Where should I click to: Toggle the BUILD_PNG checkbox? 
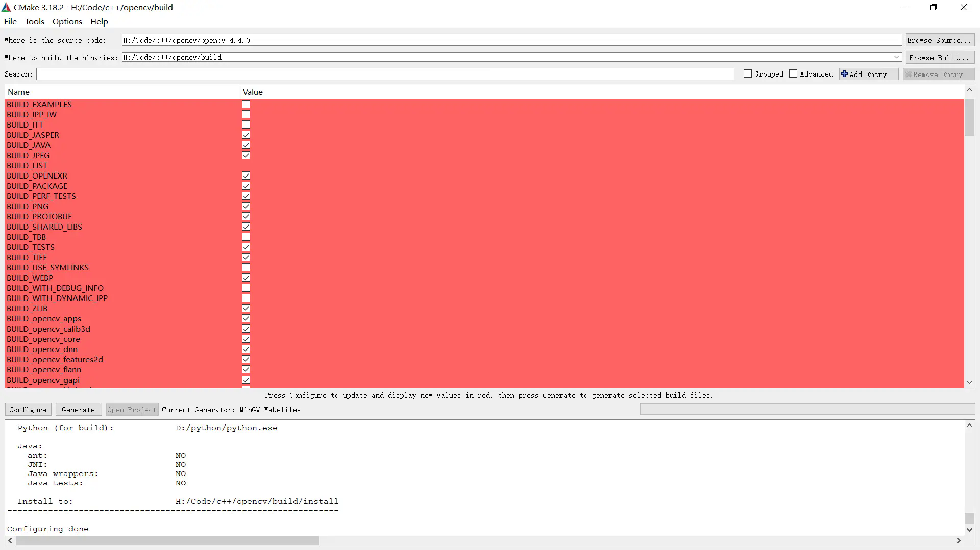(x=246, y=206)
